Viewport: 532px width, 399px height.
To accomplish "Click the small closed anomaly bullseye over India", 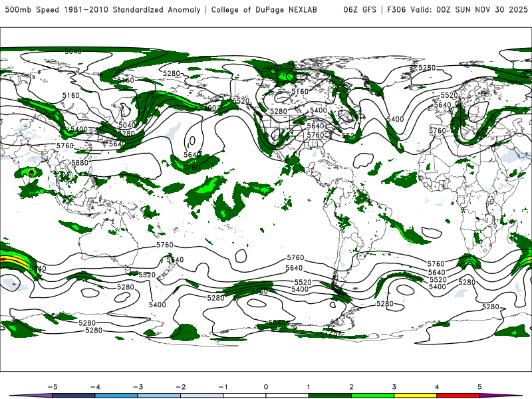I will [x=31, y=173].
